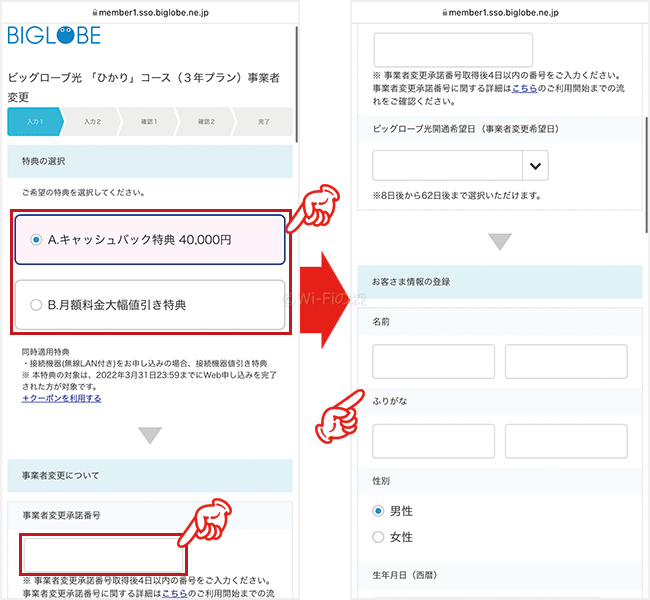Focus the top input field in right panel
Viewport: 650px width, 600px height.
[453, 50]
